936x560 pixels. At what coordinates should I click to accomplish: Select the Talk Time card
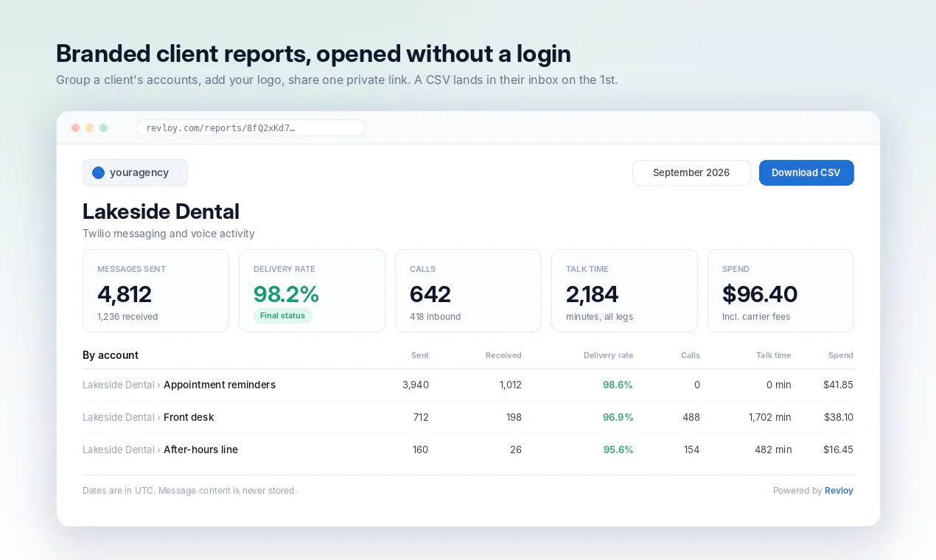(x=624, y=290)
